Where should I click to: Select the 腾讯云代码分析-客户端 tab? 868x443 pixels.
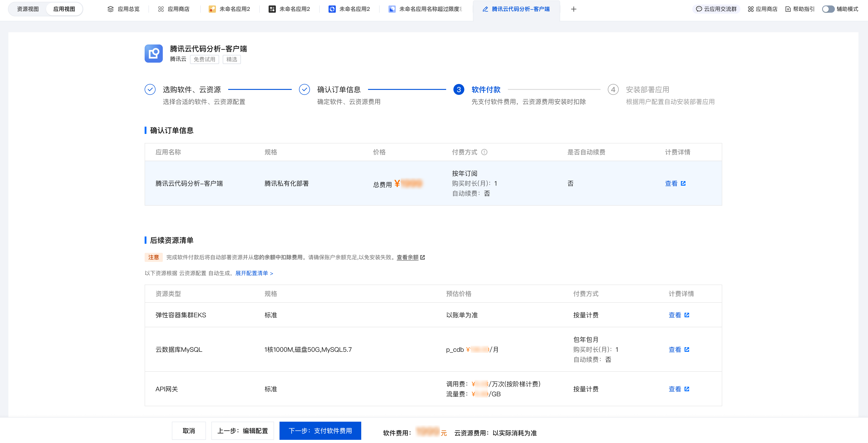point(516,9)
